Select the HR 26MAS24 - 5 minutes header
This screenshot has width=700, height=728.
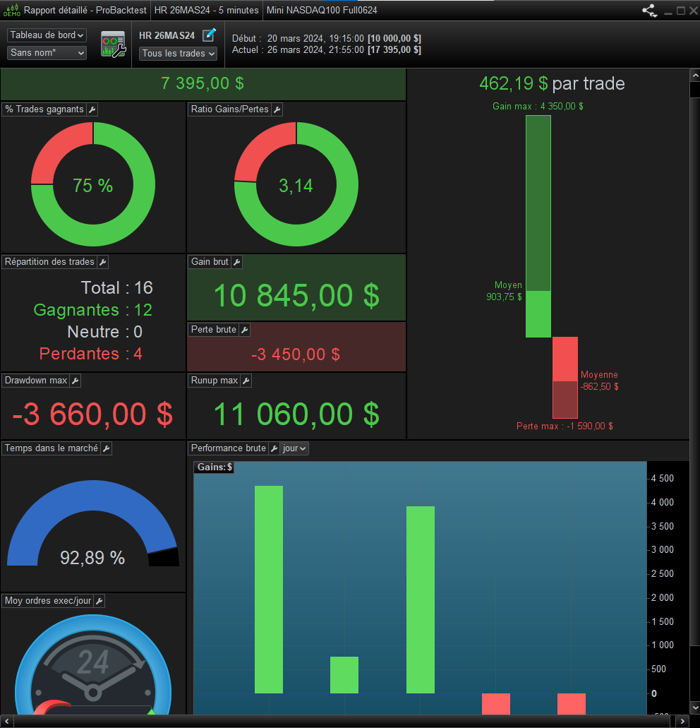207,10
